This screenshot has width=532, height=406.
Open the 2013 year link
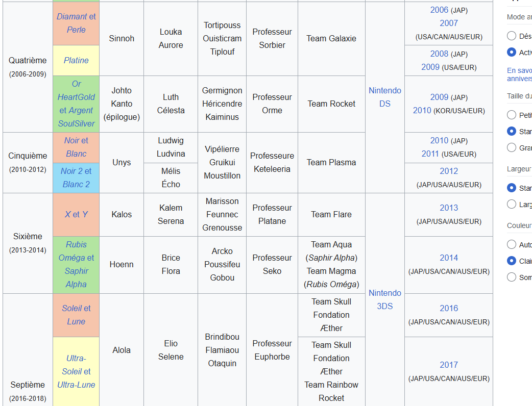click(x=449, y=208)
